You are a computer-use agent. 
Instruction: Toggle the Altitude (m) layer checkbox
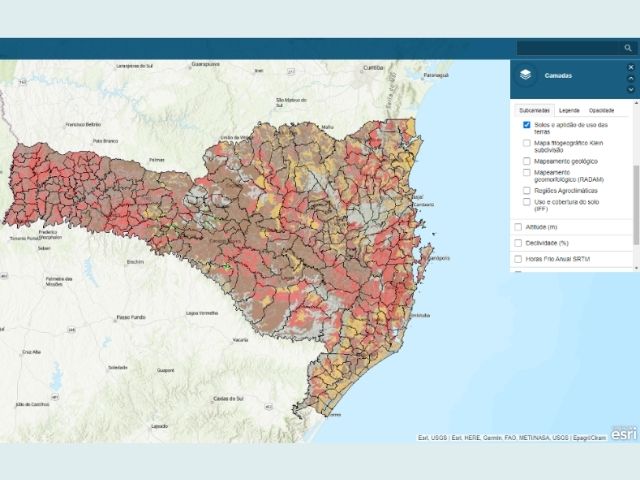(x=518, y=227)
